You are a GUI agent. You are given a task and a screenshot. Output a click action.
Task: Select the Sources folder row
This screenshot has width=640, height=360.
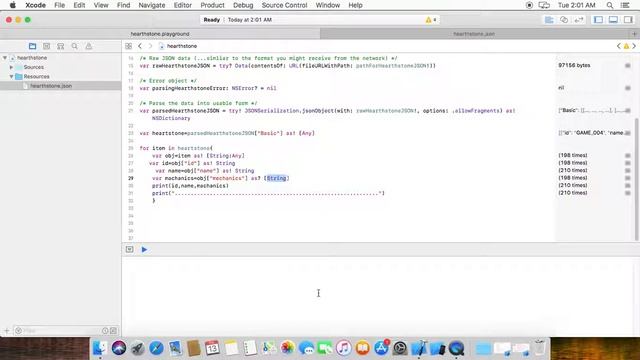60,67
